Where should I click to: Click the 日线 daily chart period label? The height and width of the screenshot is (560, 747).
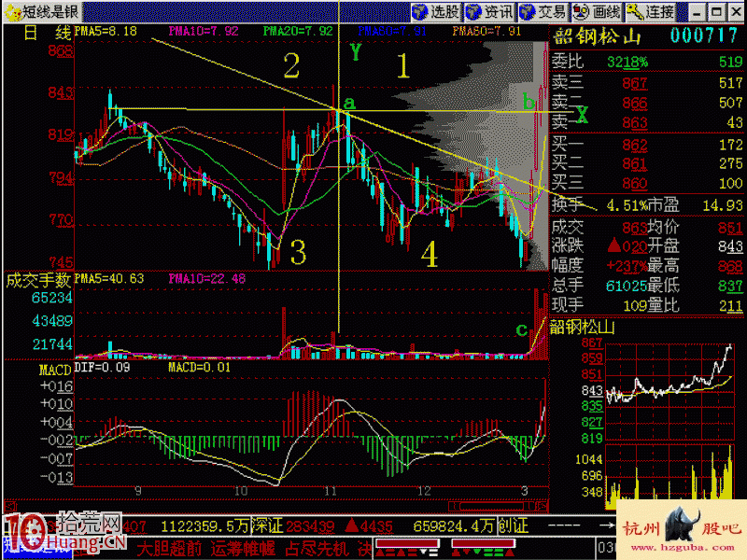pyautogui.click(x=48, y=33)
